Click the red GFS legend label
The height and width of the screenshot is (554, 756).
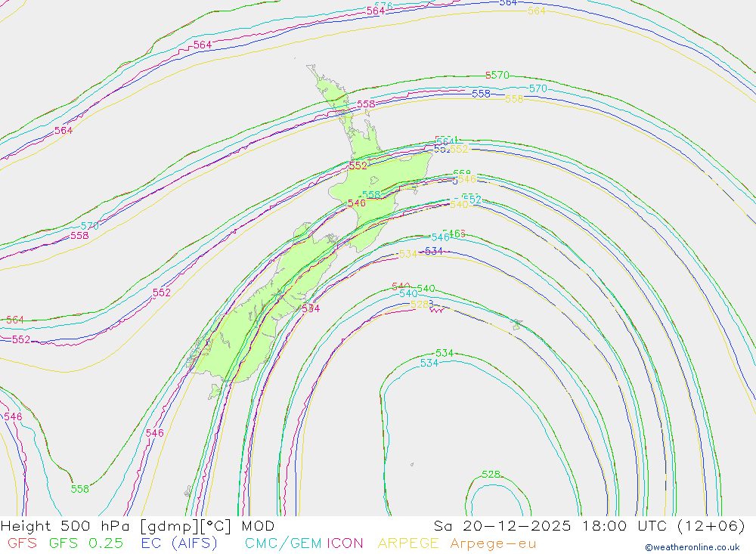(x=22, y=543)
